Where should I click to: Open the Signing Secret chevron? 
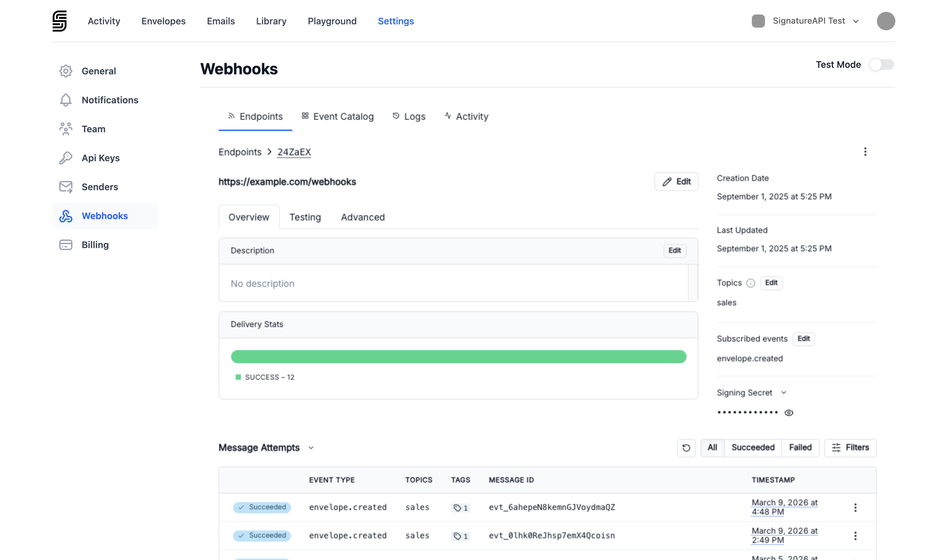(x=784, y=393)
